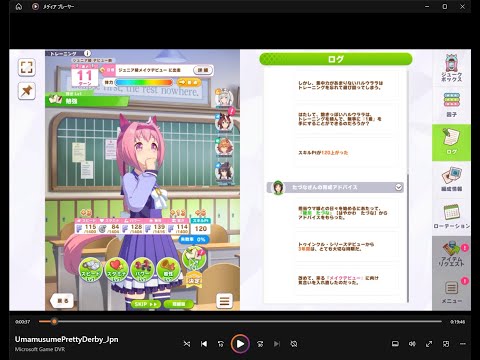Play the video with the center play button
The height and width of the screenshot is (360, 480).
point(240,344)
